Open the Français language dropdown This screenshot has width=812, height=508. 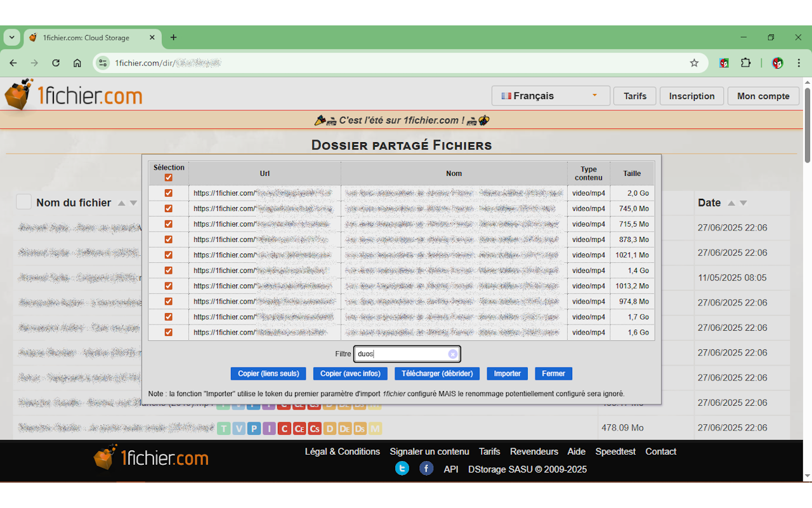pos(551,96)
